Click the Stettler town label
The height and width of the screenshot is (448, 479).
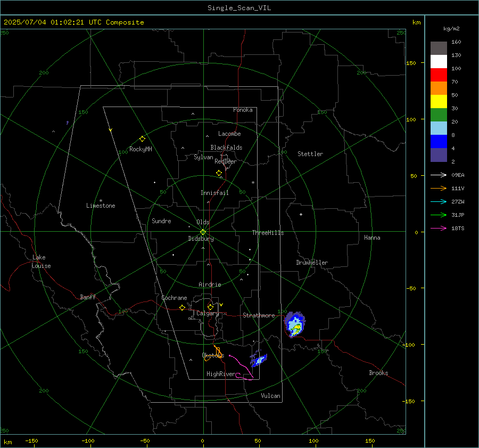coord(310,154)
